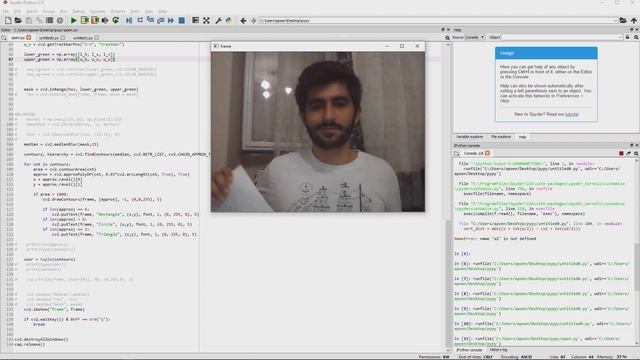The image size is (640, 360).
Task: Re-run the last script
Action: 116,20
